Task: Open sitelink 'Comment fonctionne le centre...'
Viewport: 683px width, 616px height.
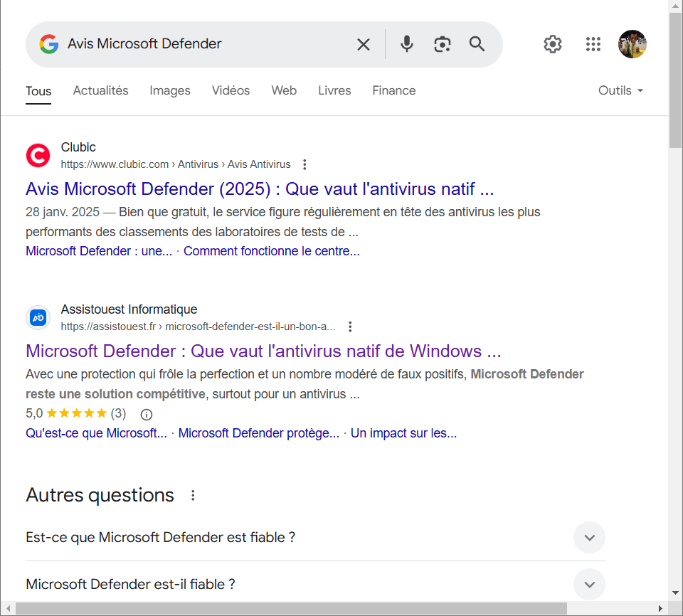Action: click(x=271, y=251)
